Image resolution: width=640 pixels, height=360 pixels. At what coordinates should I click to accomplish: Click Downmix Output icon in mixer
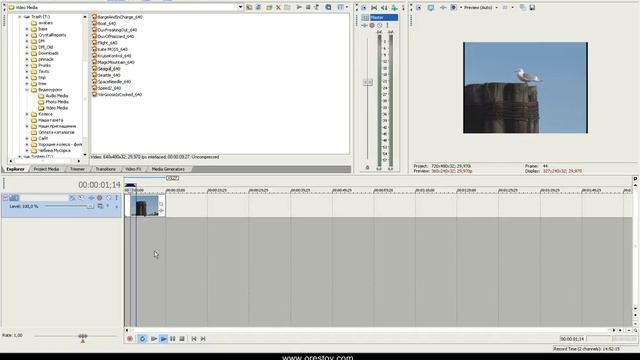374,7
